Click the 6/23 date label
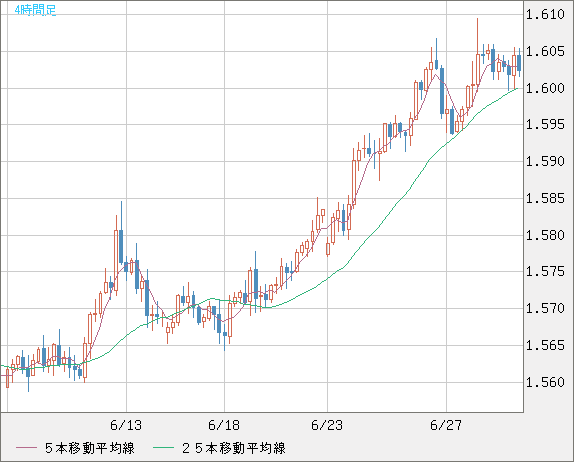The height and width of the screenshot is (462, 574). 327,425
